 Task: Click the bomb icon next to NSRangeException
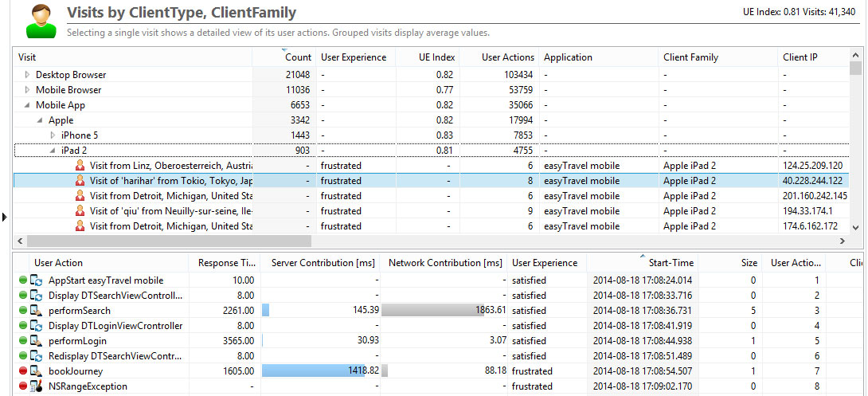[36, 386]
